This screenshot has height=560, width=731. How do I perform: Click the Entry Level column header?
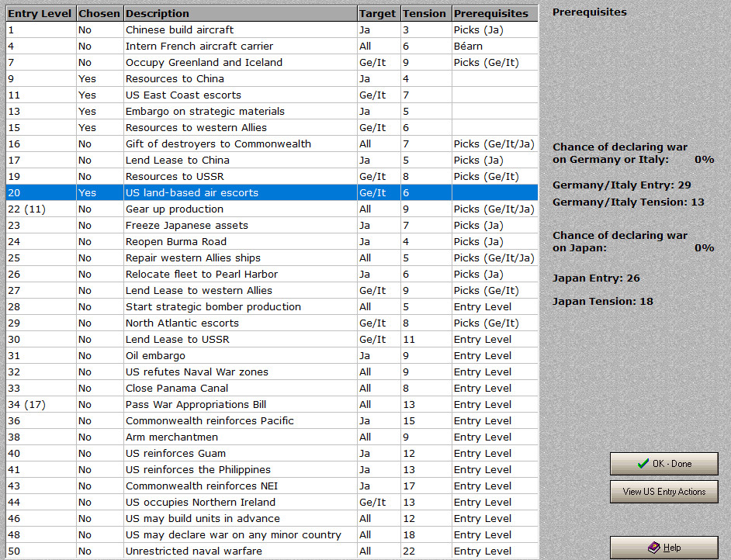pos(41,13)
